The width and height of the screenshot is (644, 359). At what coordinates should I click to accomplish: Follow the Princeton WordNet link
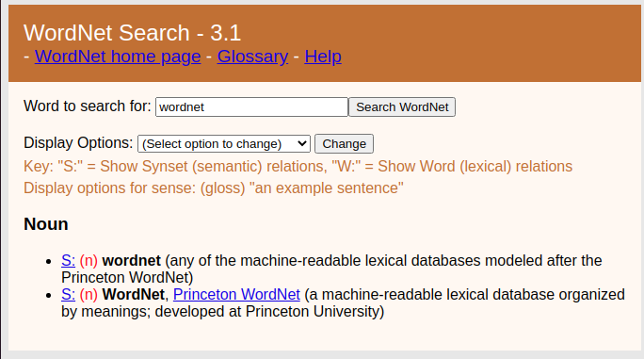236,294
